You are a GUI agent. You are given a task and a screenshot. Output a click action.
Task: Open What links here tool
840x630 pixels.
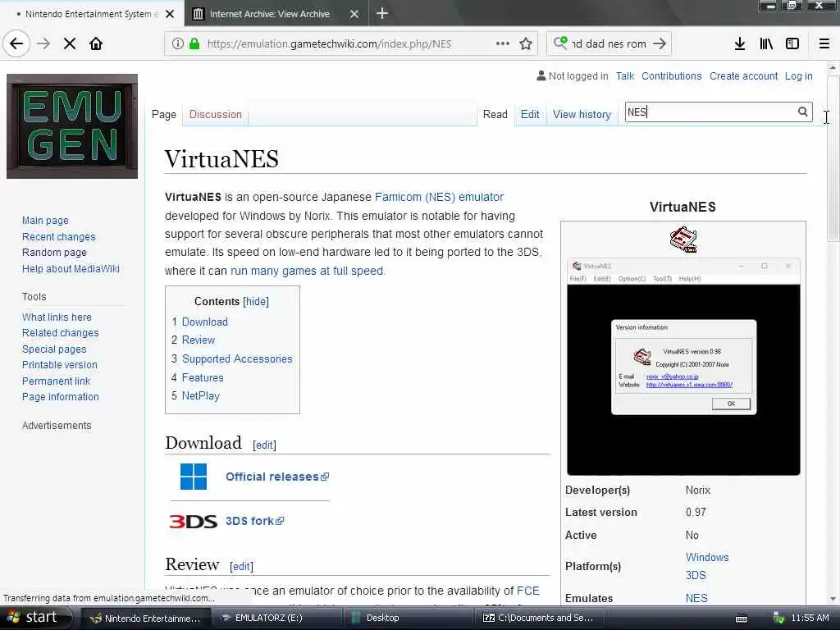57,317
